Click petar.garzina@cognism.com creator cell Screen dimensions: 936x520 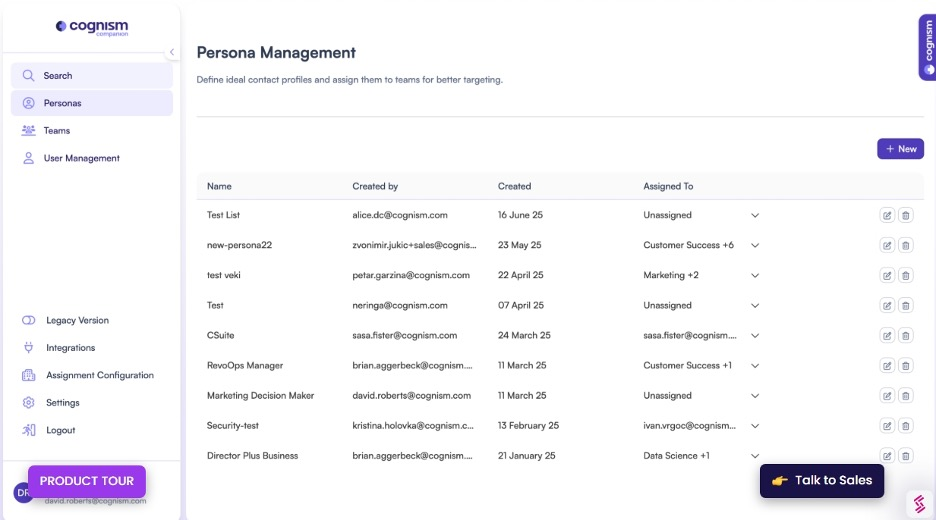(x=411, y=275)
